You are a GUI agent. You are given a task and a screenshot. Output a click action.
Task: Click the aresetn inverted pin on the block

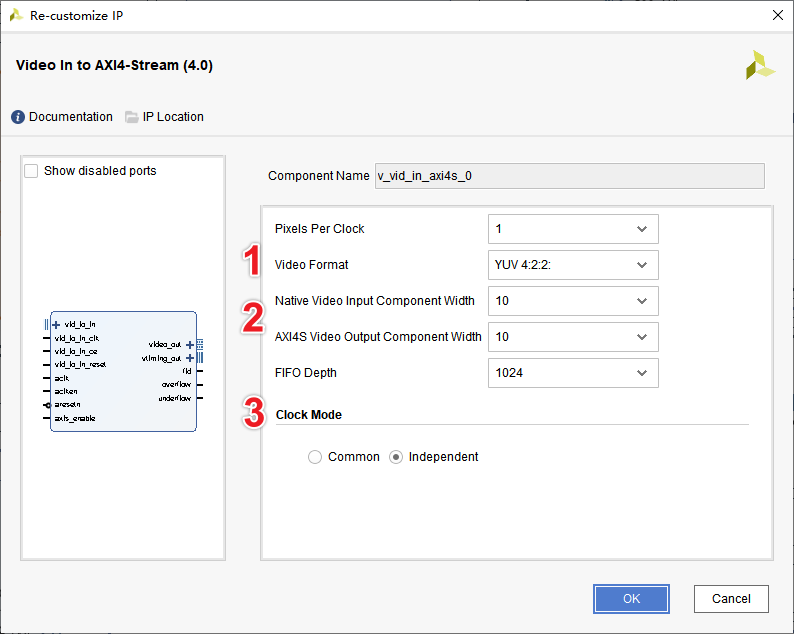pos(47,405)
